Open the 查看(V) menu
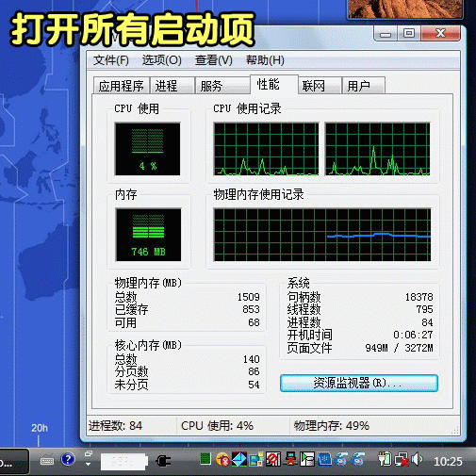The height and width of the screenshot is (476, 476). [x=213, y=60]
